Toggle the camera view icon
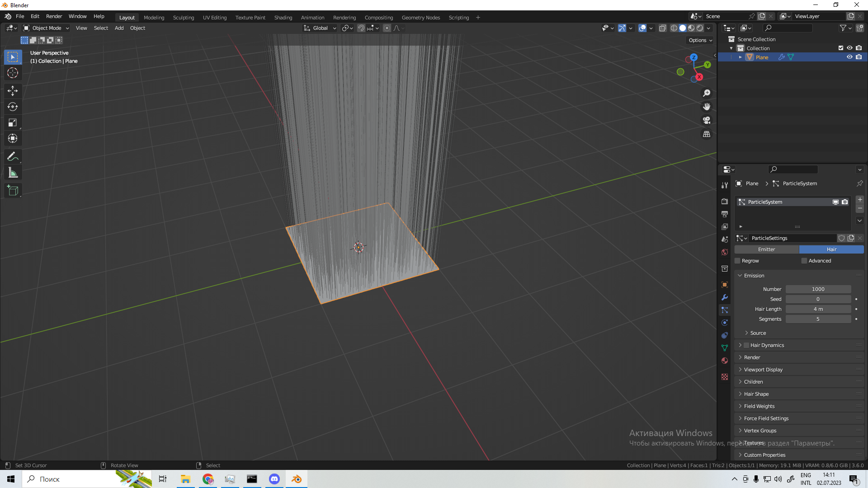This screenshot has height=488, width=868. coord(706,120)
